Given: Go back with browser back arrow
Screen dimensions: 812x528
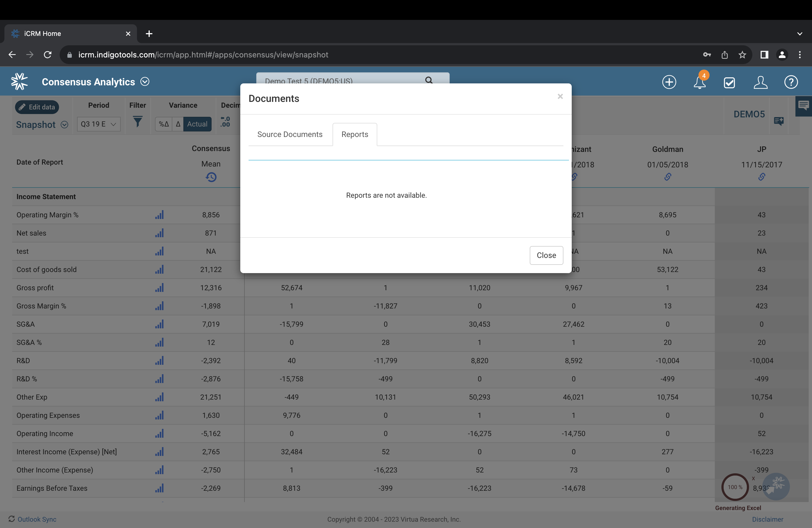Looking at the screenshot, I should pyautogui.click(x=12, y=55).
